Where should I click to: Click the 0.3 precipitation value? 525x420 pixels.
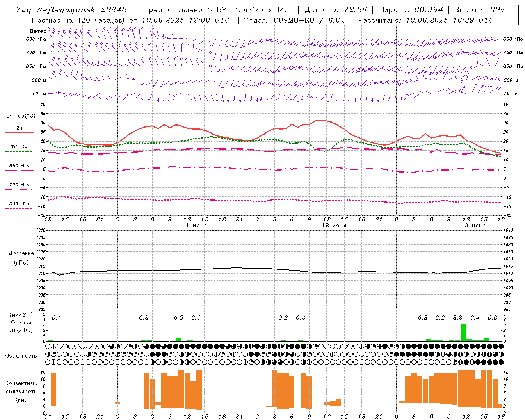422,317
